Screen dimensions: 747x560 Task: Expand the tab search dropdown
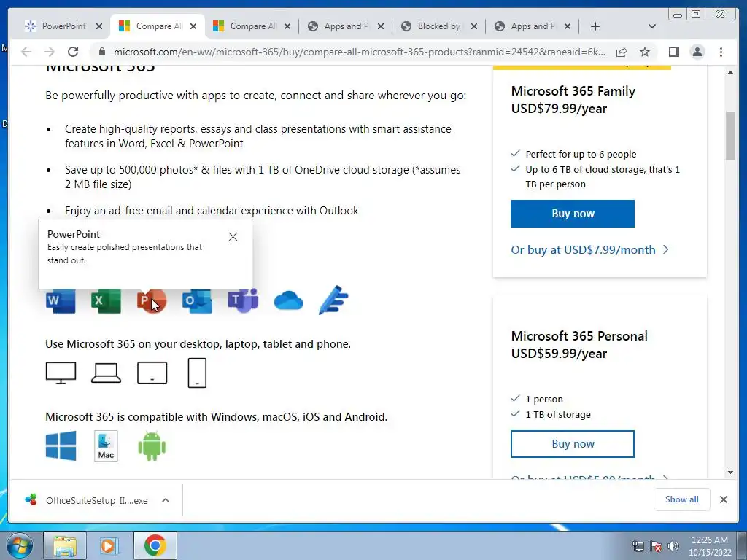point(652,26)
